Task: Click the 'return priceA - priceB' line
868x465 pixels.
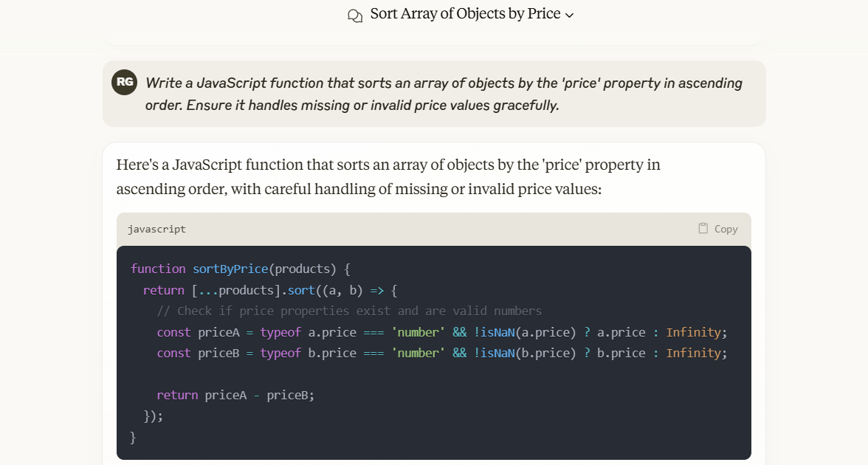Action: [235, 395]
